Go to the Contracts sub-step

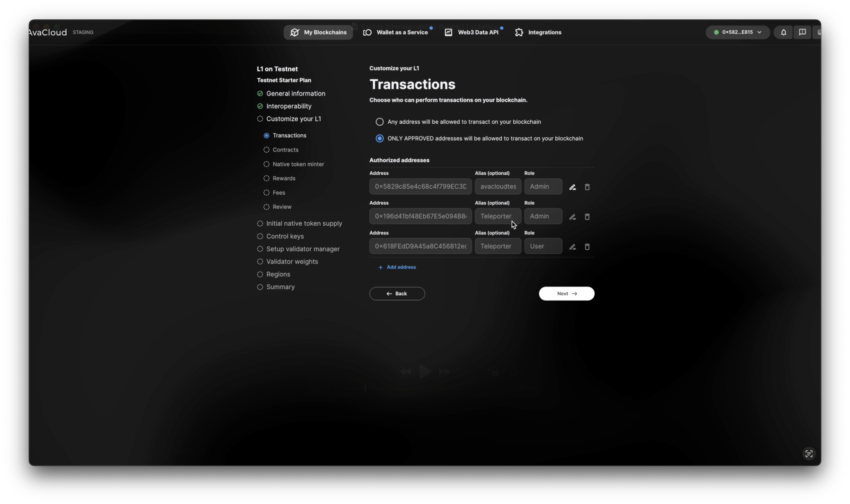point(285,150)
